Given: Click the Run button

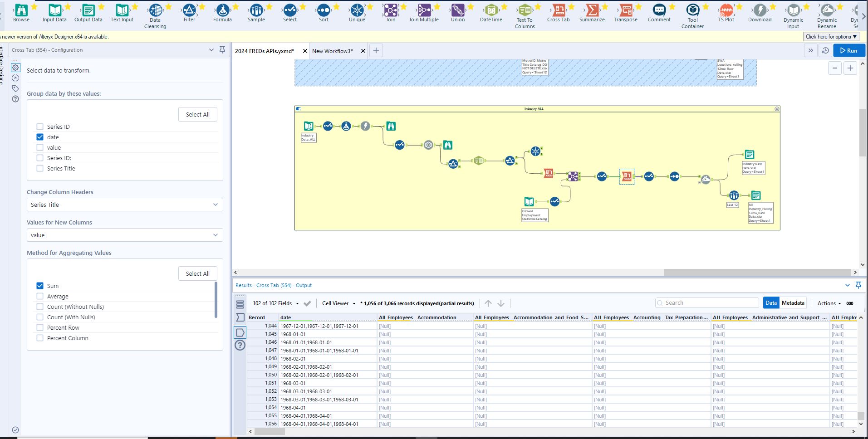Looking at the screenshot, I should [x=849, y=50].
